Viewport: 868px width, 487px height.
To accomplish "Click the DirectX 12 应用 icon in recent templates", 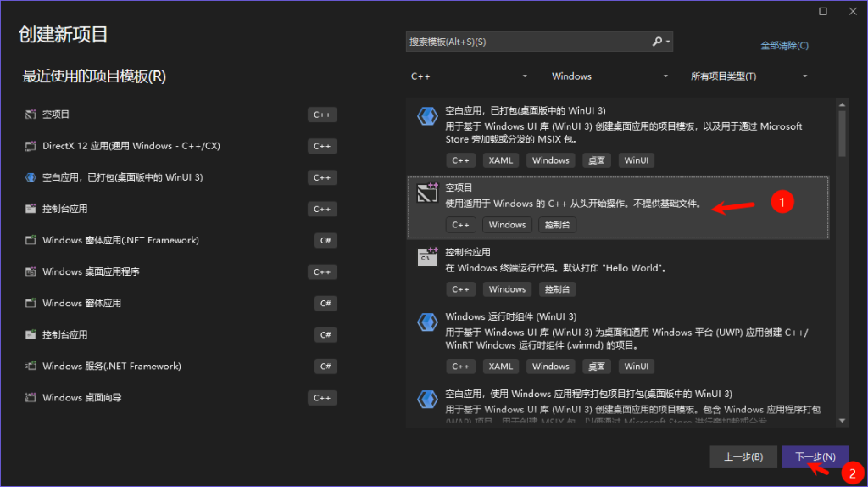I will click(x=31, y=146).
